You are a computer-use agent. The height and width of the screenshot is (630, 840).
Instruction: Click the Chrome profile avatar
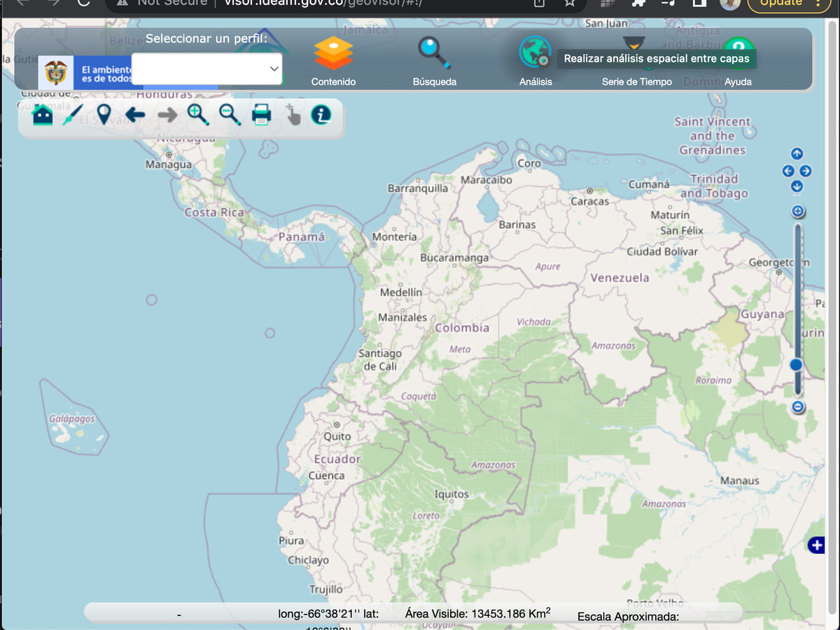click(730, 3)
